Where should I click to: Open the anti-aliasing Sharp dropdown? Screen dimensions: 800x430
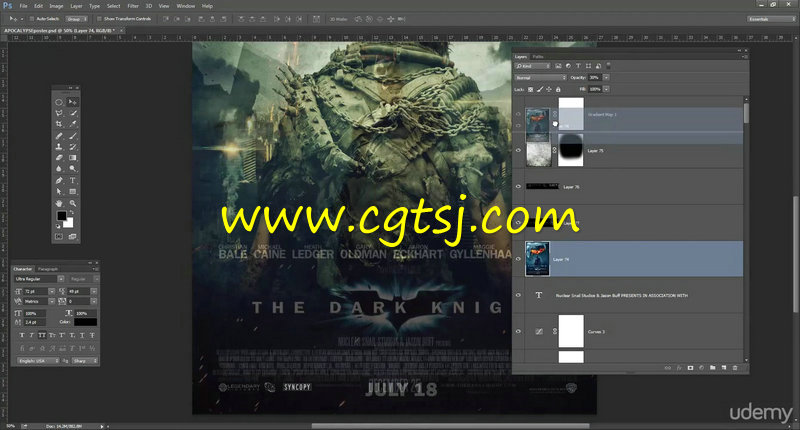point(85,361)
